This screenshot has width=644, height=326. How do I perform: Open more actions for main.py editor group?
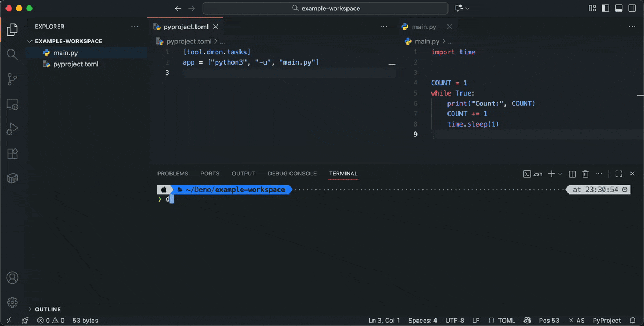632,27
